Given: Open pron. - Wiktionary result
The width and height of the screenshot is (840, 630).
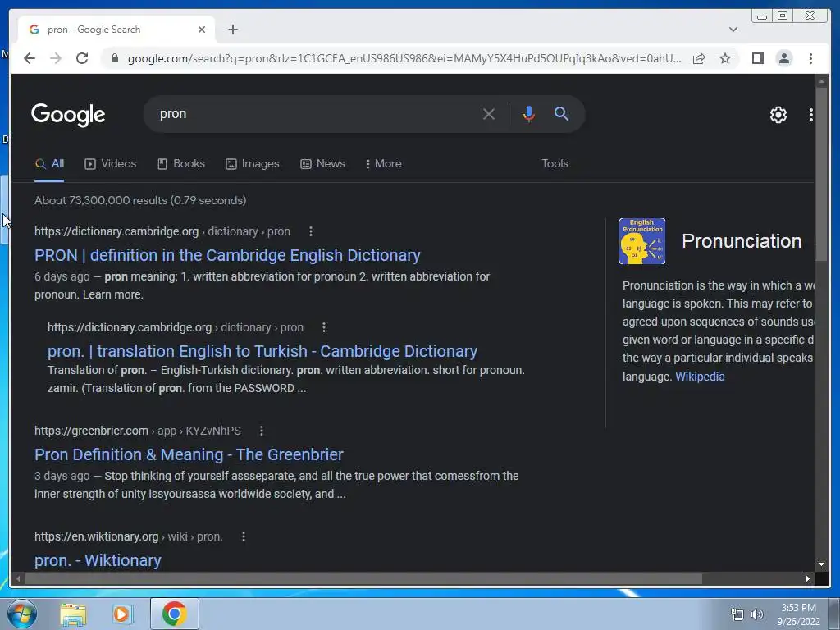Looking at the screenshot, I should coord(98,560).
